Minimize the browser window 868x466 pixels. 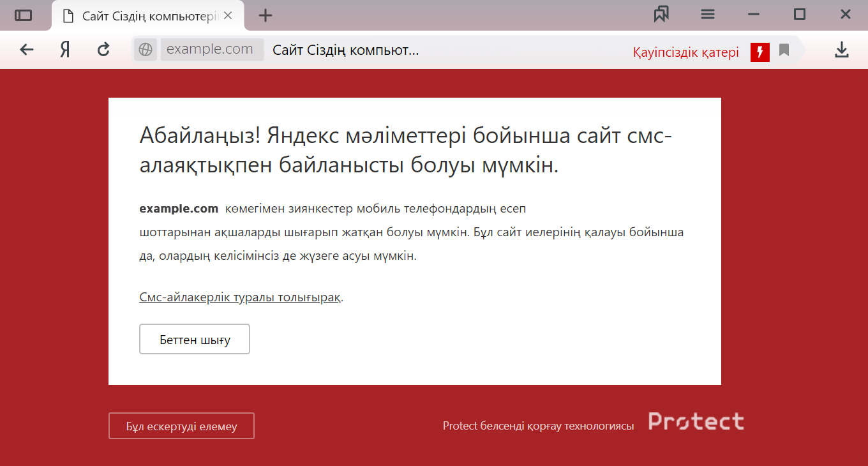pos(754,15)
